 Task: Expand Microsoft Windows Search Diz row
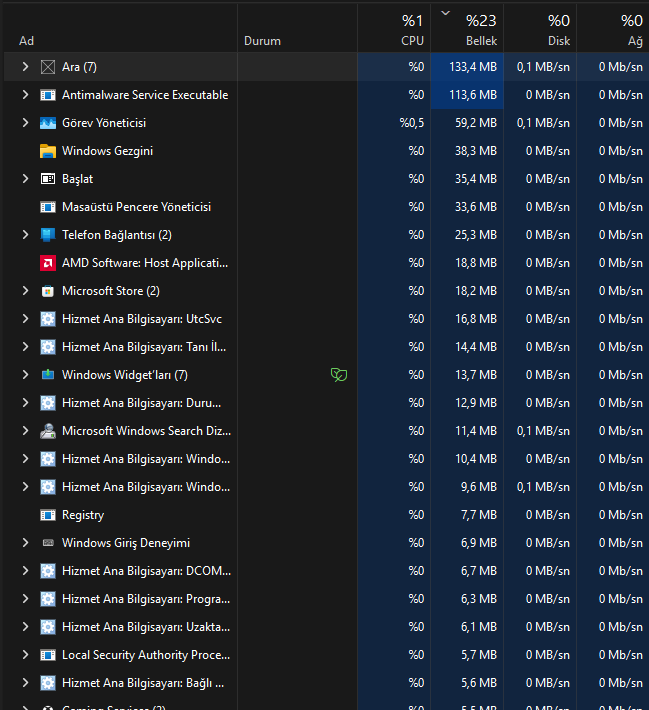click(x=25, y=431)
